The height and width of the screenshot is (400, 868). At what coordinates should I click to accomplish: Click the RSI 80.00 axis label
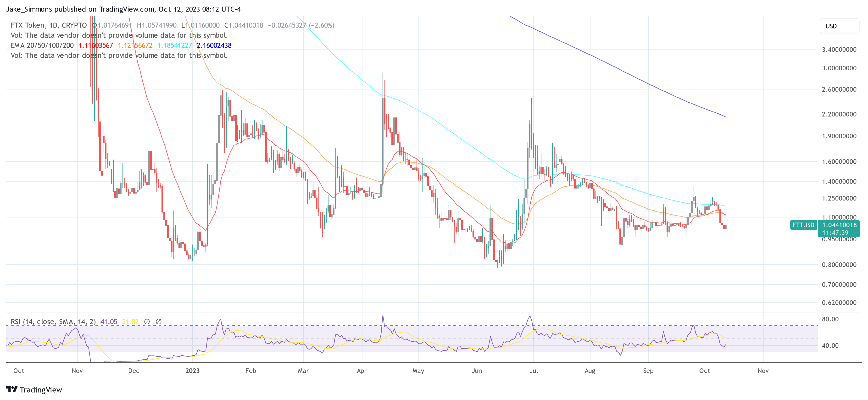[830, 319]
